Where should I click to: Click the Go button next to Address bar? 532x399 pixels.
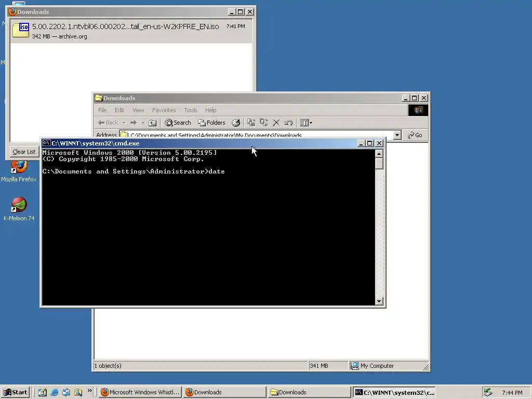pos(415,135)
